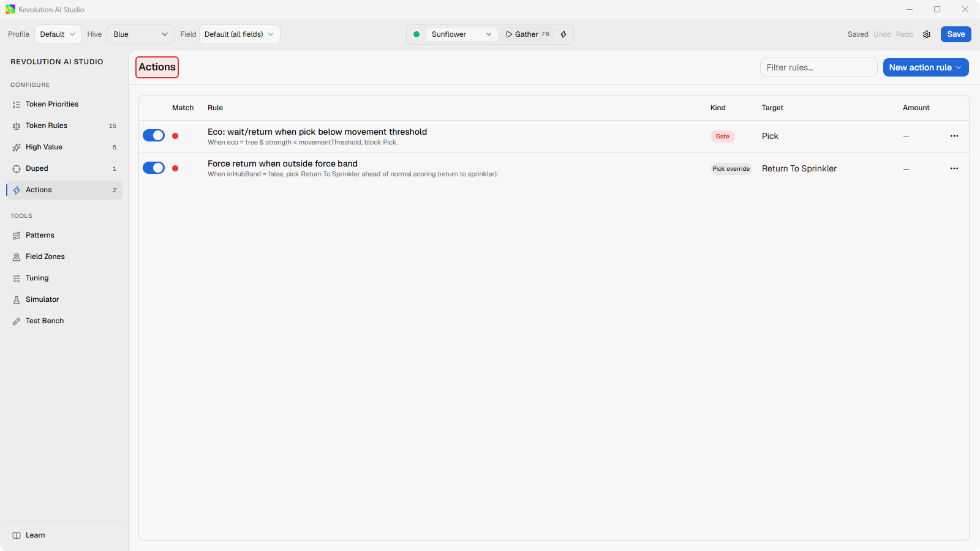Click the Learn book icon

coord(17,536)
